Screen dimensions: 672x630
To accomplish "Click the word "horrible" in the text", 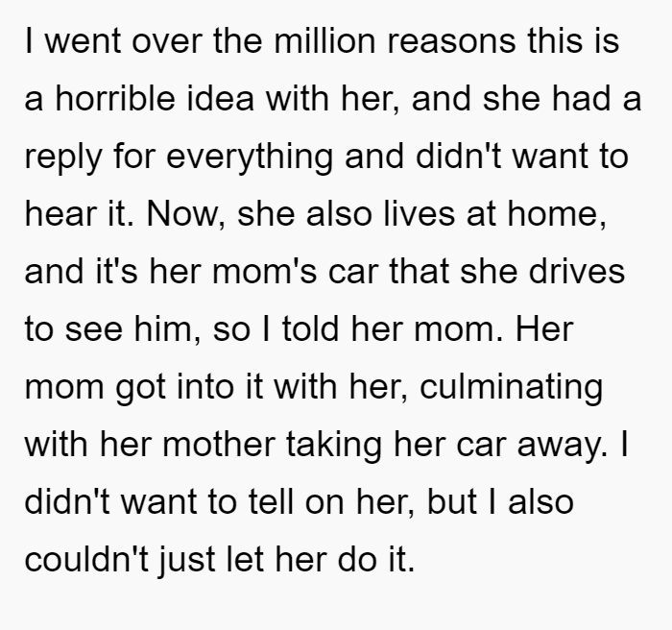I will pos(115,98).
